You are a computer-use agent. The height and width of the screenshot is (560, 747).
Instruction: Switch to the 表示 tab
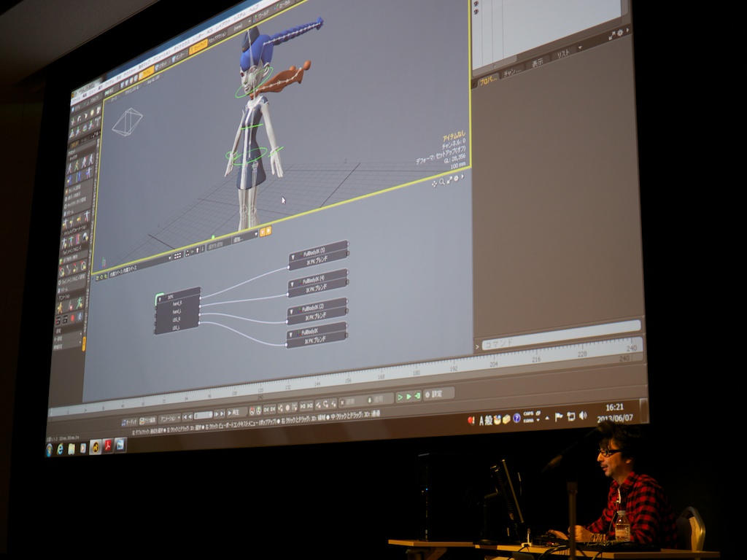pyautogui.click(x=538, y=63)
